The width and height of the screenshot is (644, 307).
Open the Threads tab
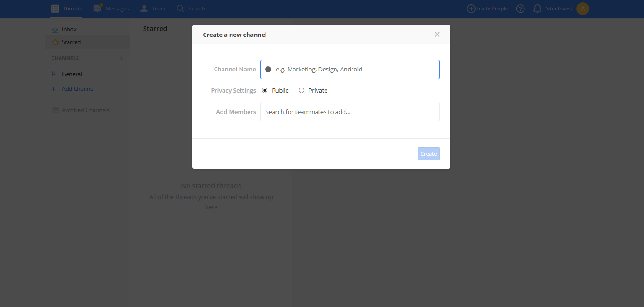tap(66, 9)
